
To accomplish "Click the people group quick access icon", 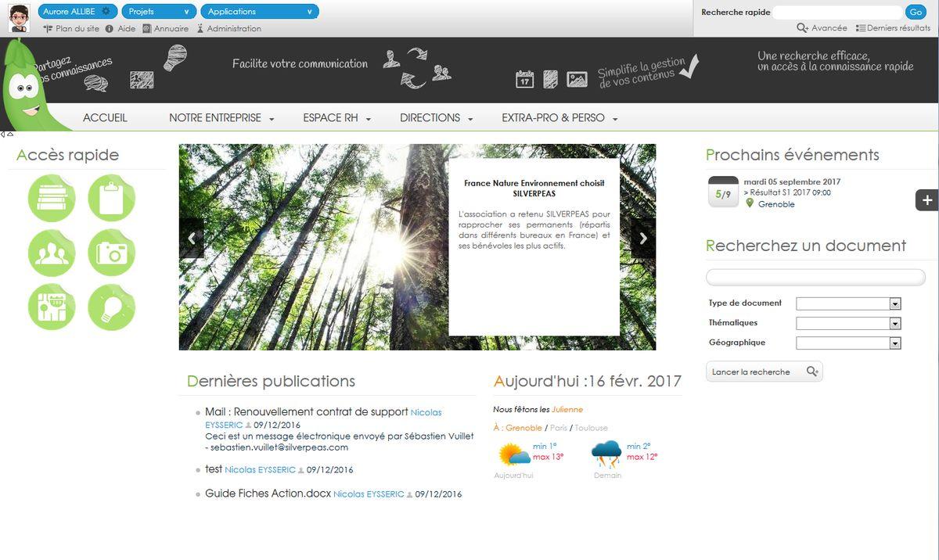I will click(x=52, y=253).
